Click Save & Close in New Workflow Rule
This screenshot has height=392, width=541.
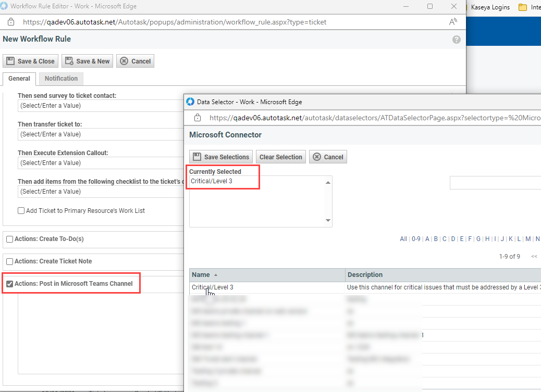(x=30, y=61)
